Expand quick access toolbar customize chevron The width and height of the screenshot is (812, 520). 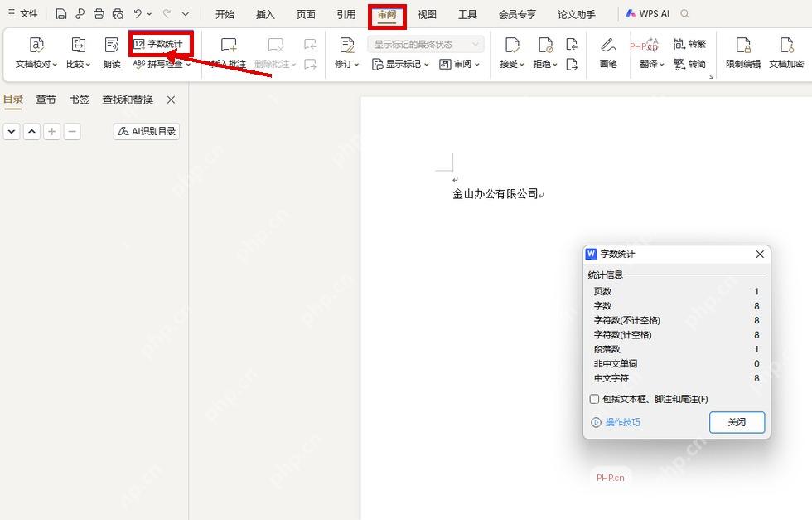pos(186,14)
